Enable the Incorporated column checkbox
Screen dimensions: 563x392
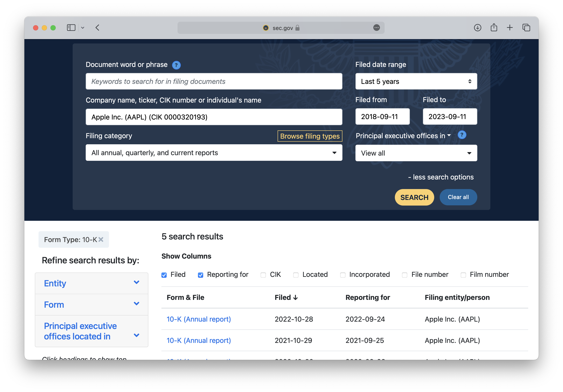coord(343,275)
